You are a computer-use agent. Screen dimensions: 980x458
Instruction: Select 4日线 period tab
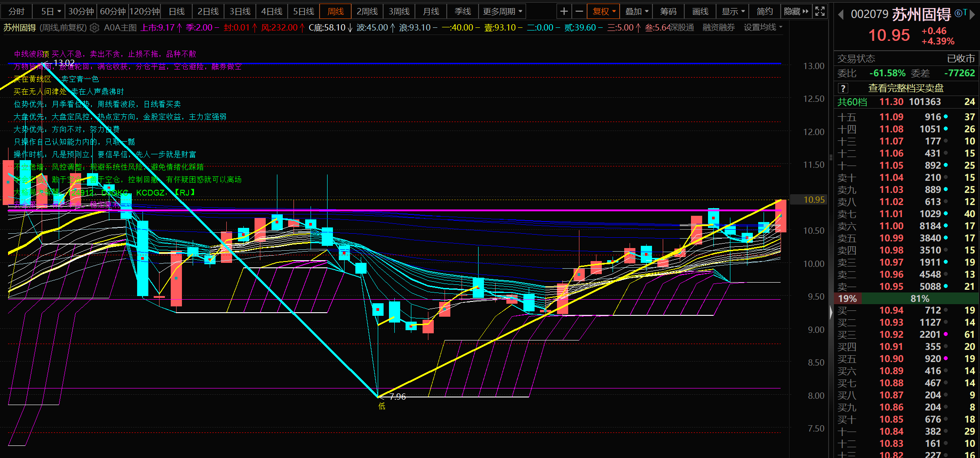(272, 11)
